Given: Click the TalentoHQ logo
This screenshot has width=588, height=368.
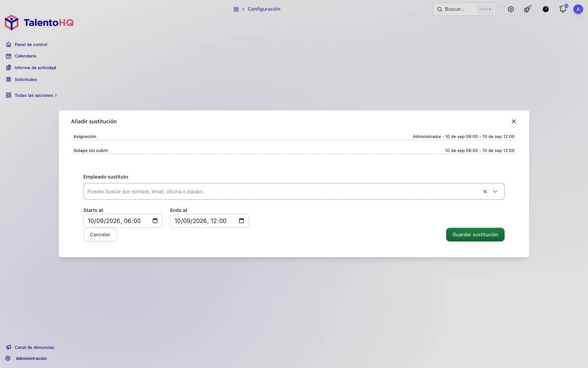Looking at the screenshot, I should pos(39,22).
